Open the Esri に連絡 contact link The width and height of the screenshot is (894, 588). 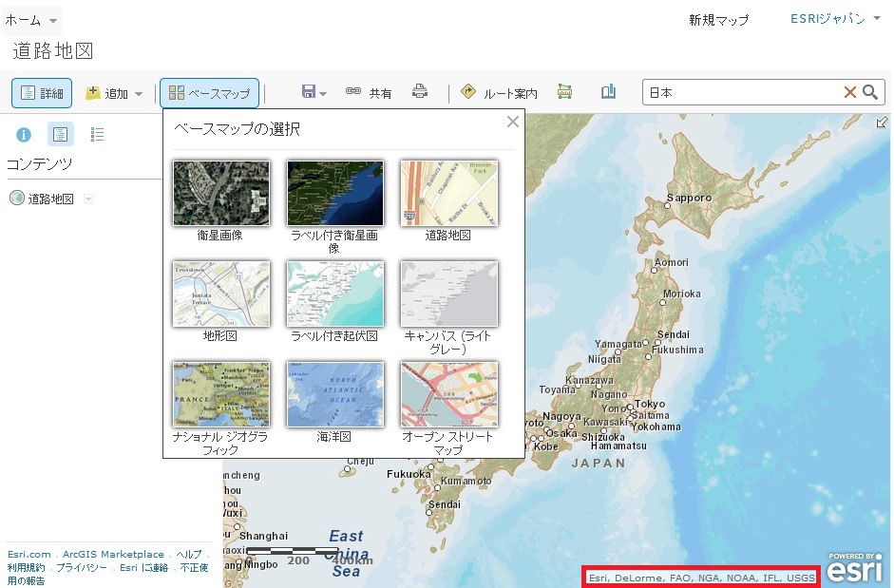[x=143, y=567]
